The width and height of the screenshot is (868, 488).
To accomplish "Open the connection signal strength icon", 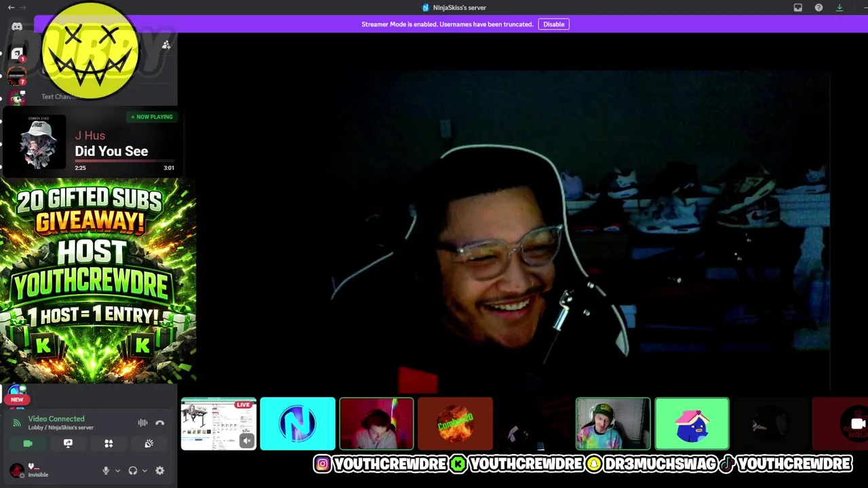I will 17,423.
